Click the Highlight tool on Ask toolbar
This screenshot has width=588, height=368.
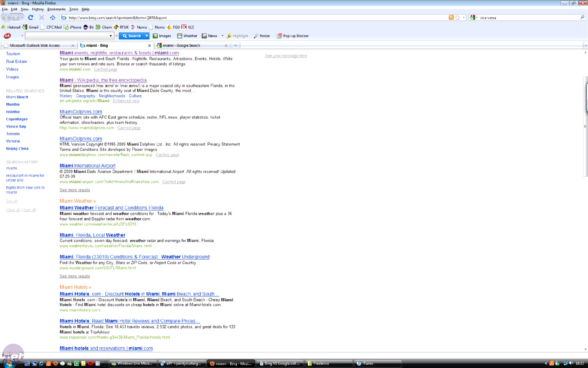pos(237,36)
